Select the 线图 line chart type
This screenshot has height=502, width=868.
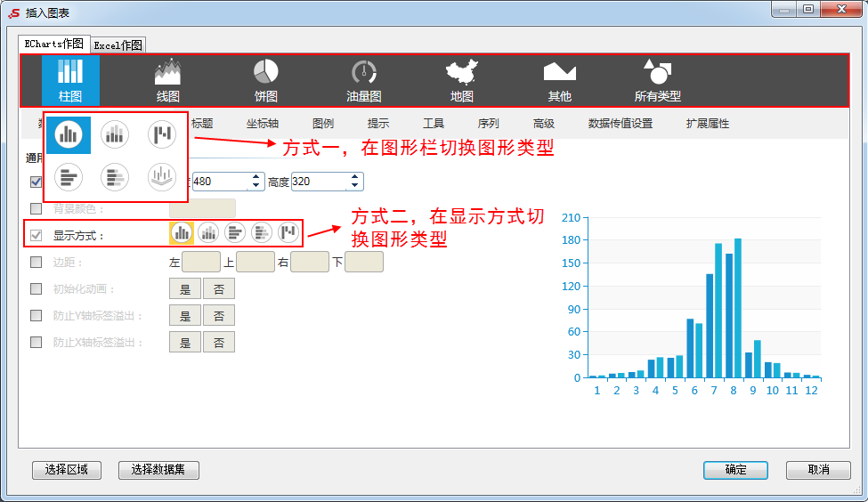point(167,80)
